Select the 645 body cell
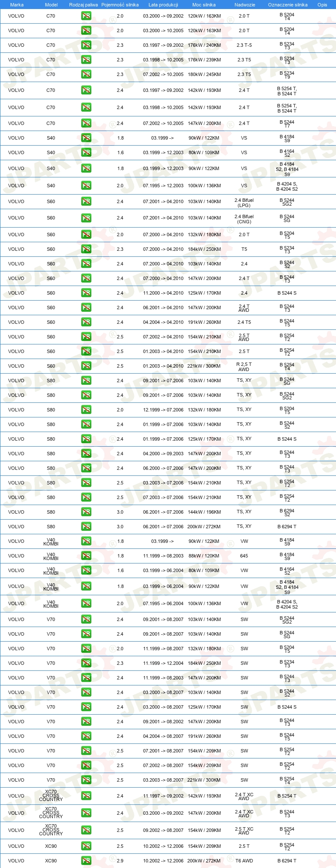Viewport: 336px width, 868px height. coord(244,556)
